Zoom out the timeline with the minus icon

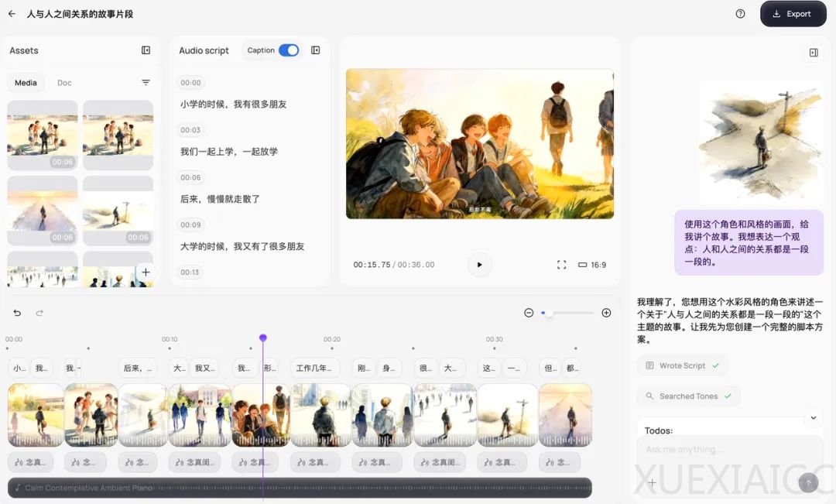[x=529, y=312]
